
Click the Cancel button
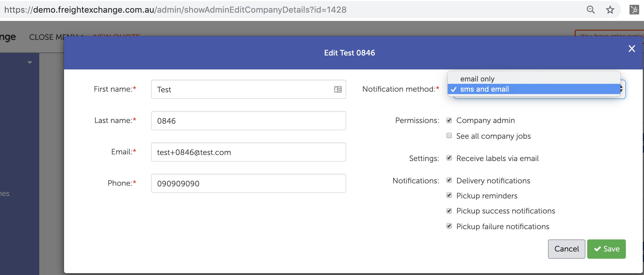566,249
